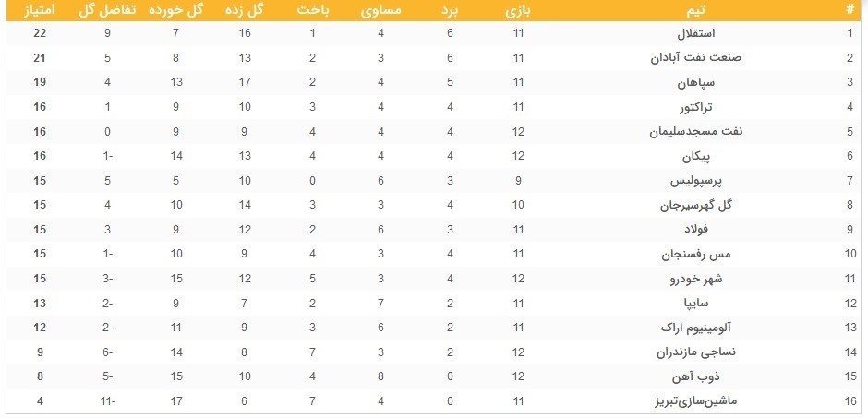Screen dimensions: 868x418
Task: Select the گل خورده column header
Action: [176, 12]
